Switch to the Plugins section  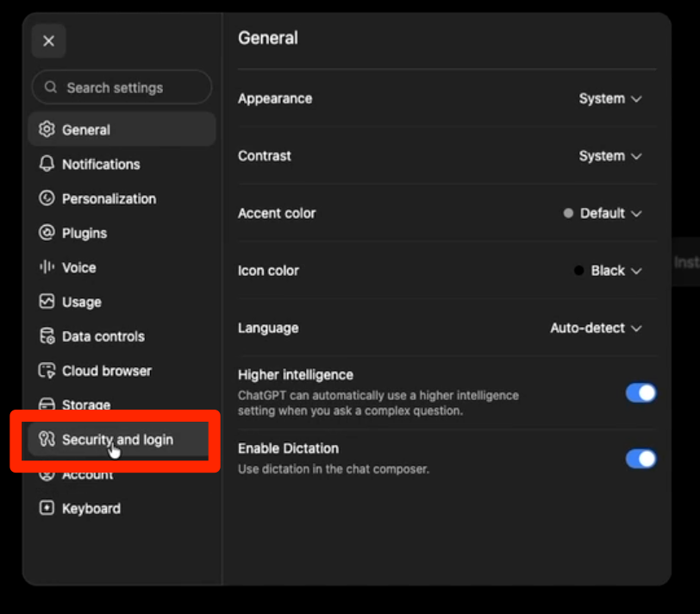pyautogui.click(x=122, y=233)
